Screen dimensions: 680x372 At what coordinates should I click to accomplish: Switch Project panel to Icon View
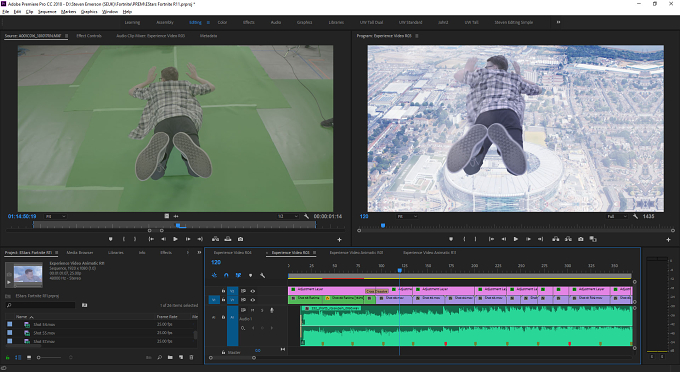pos(29,357)
